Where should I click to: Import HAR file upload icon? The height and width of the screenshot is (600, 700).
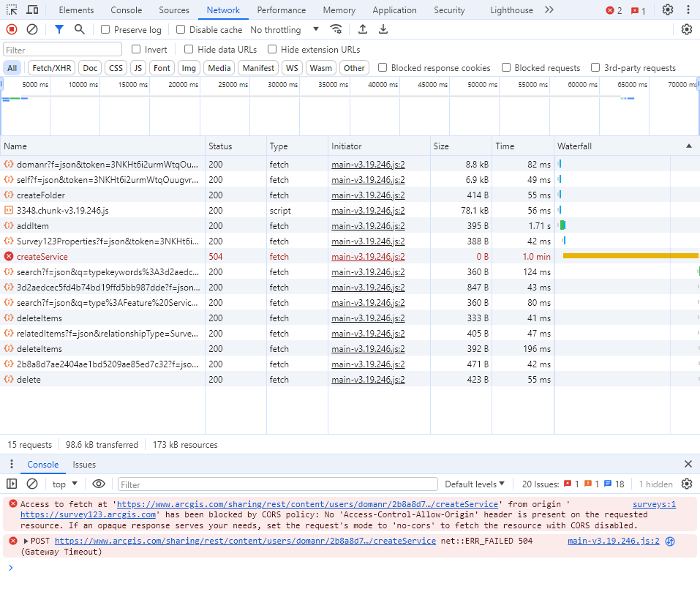(363, 29)
